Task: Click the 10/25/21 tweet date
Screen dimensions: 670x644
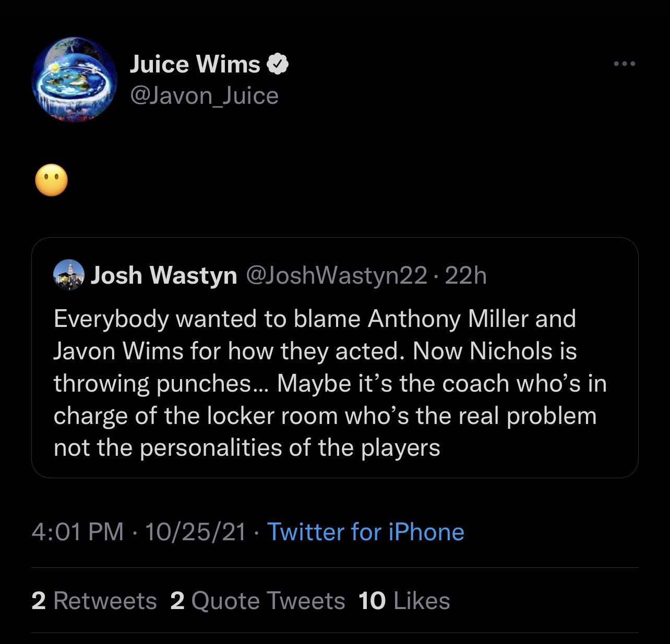Action: pyautogui.click(x=195, y=532)
